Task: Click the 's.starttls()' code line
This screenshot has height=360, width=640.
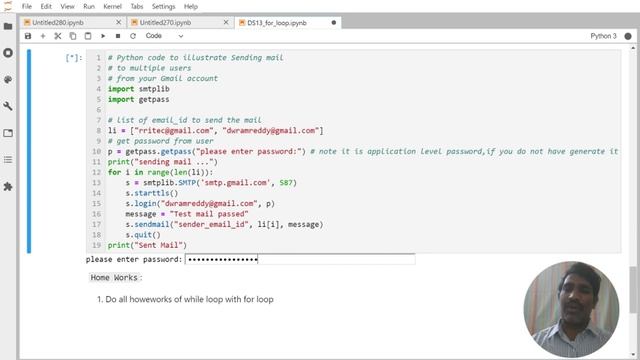Action: pos(151,193)
